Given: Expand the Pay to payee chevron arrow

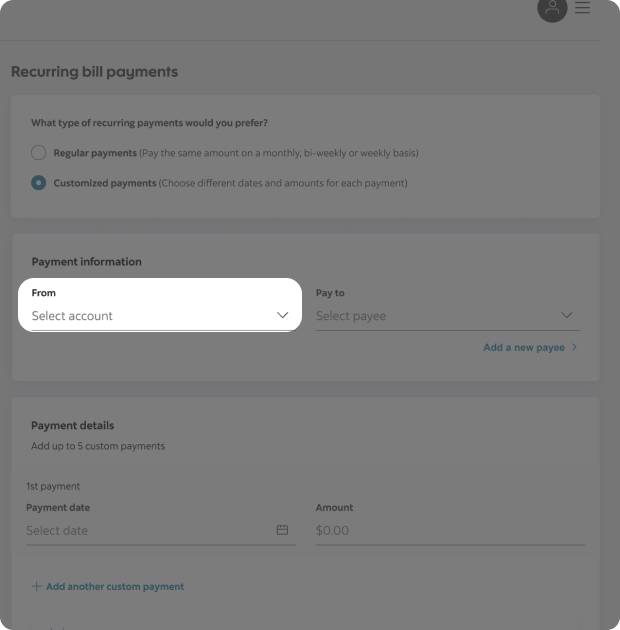Looking at the screenshot, I should (x=567, y=315).
